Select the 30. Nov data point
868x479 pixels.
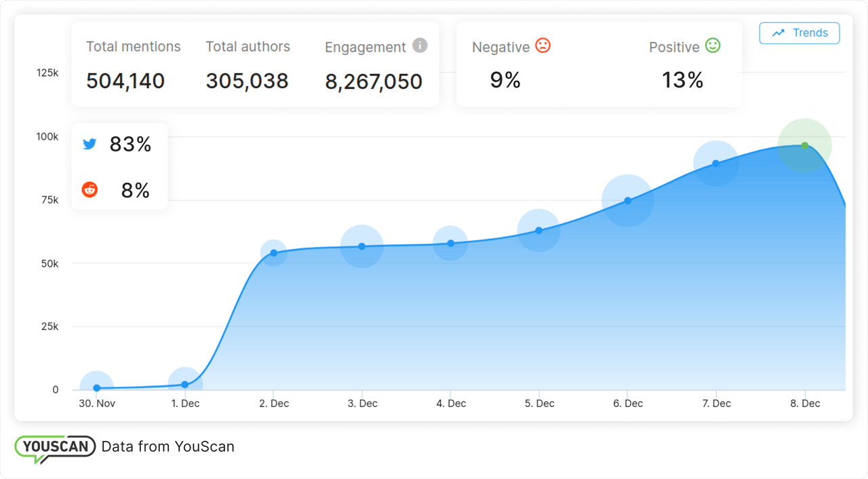(x=96, y=388)
